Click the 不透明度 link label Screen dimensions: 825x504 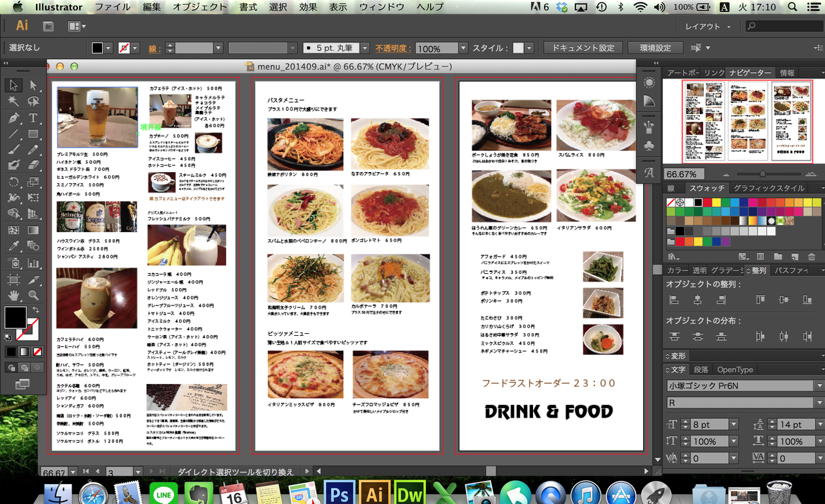click(x=393, y=48)
